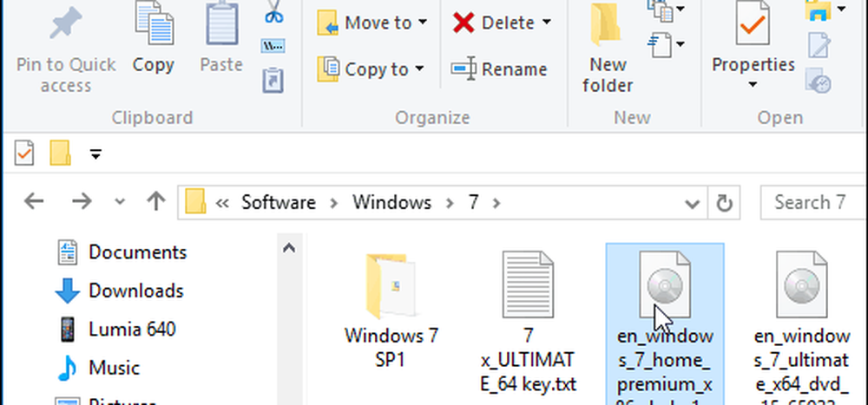The height and width of the screenshot is (405, 868).
Task: Click Pin to Quick access
Action: click(x=65, y=50)
